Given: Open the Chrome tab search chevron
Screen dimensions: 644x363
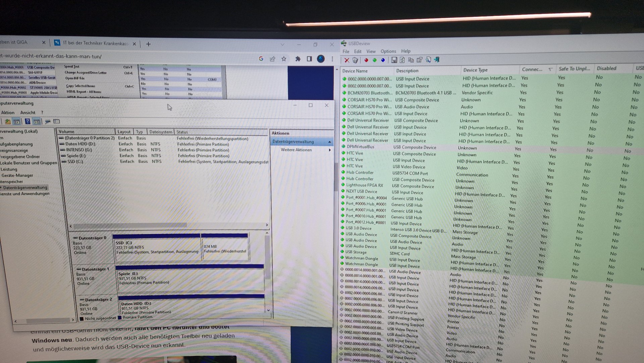Looking at the screenshot, I should point(282,44).
